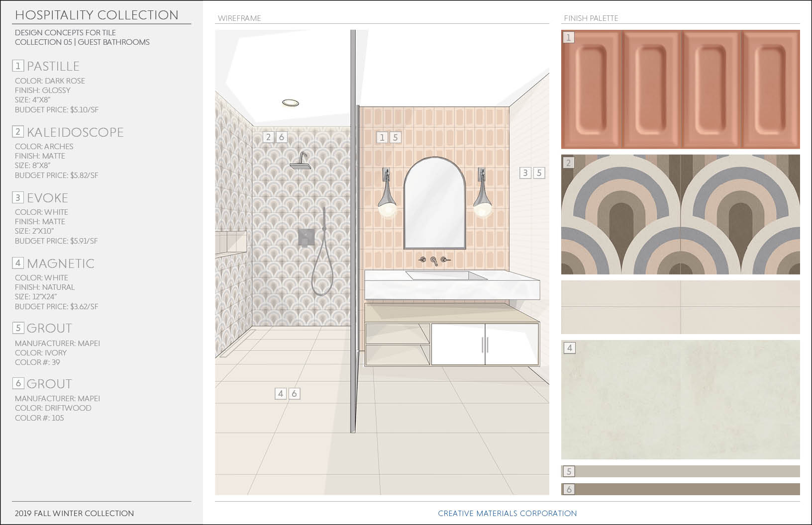Click 'DESIGN CONCEPTS FOR TILE' subtitle
This screenshot has height=525, width=812.
[65, 32]
